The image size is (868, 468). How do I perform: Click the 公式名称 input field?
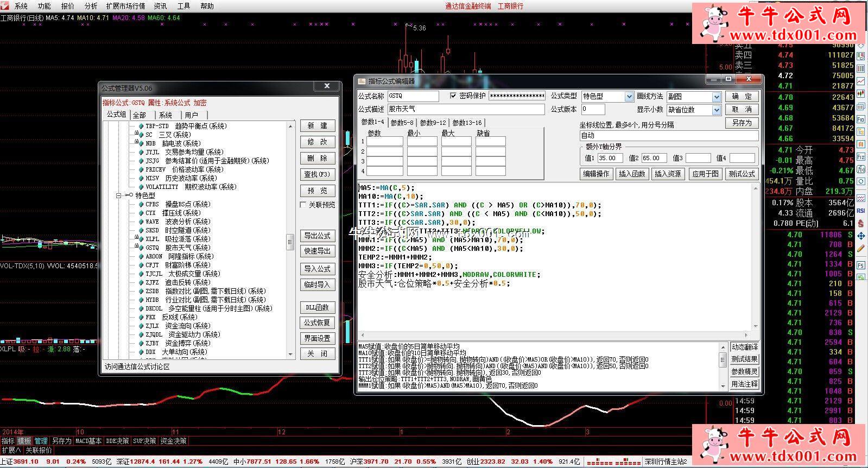413,96
